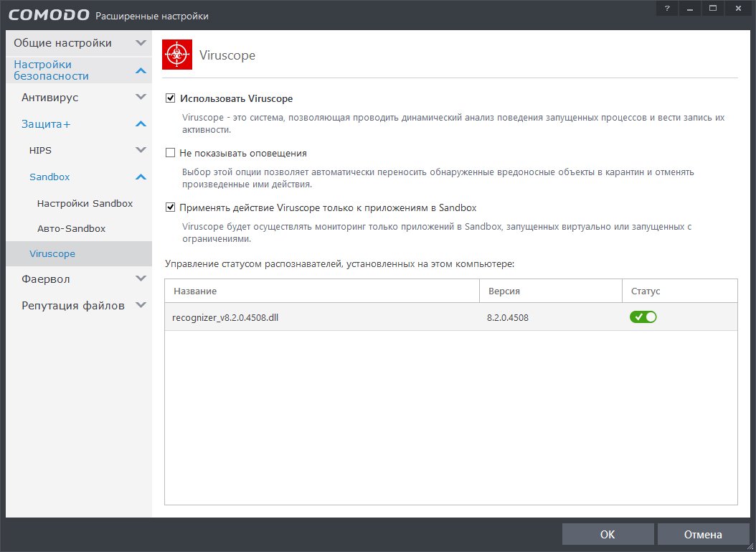This screenshot has height=552, width=756.
Task: Expand the Антивирус chevron
Action: (141, 97)
